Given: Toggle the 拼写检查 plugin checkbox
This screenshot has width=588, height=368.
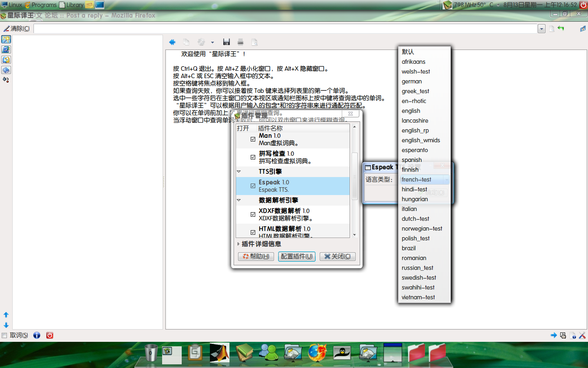Looking at the screenshot, I should coord(253,157).
